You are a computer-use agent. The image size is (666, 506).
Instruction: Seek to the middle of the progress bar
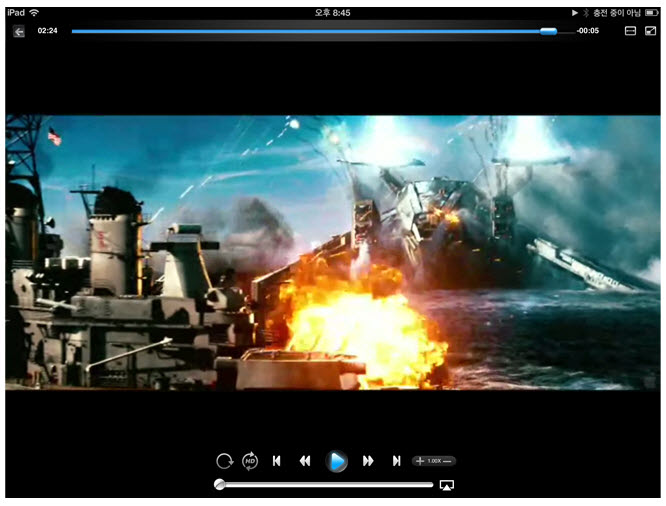[323, 31]
